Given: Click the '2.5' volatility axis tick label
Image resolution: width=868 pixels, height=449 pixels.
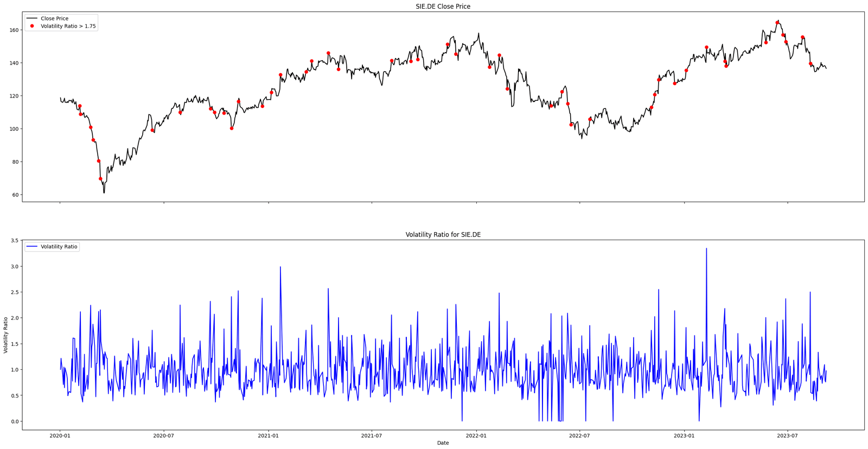Looking at the screenshot, I should [15, 292].
